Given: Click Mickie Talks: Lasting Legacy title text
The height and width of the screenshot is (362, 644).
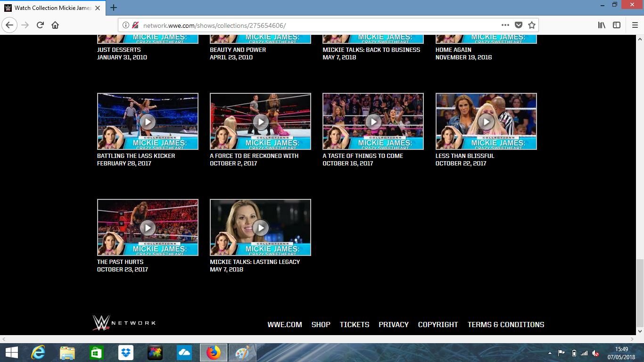Looking at the screenshot, I should (x=255, y=262).
